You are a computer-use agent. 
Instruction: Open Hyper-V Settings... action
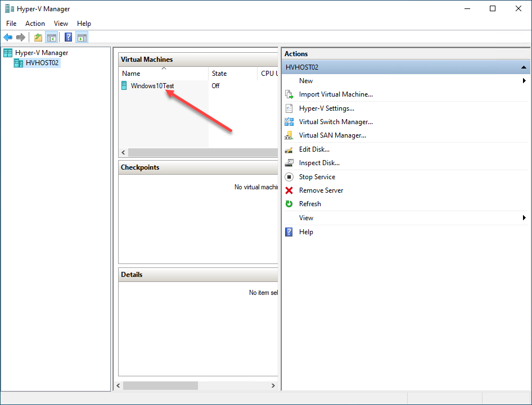(x=326, y=108)
